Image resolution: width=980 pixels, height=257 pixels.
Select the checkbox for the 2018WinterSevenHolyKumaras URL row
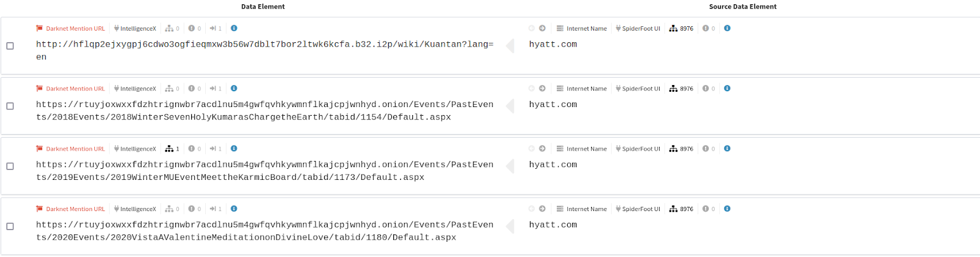(10, 106)
